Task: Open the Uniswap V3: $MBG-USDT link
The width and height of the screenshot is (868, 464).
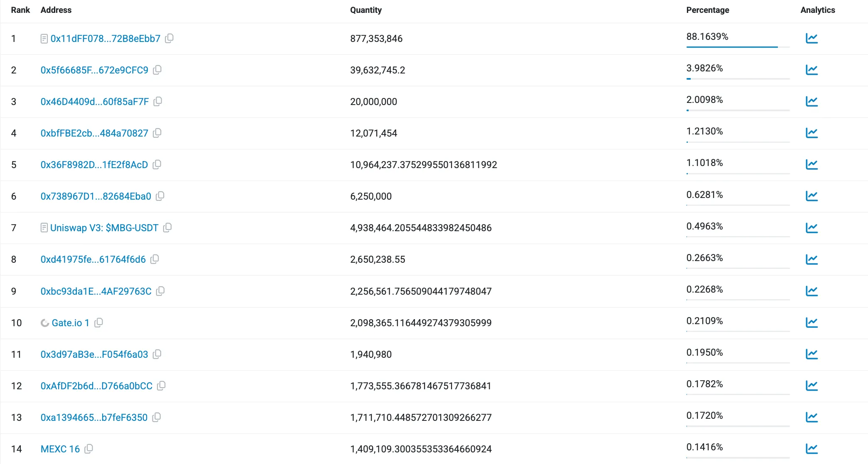Action: coord(104,228)
